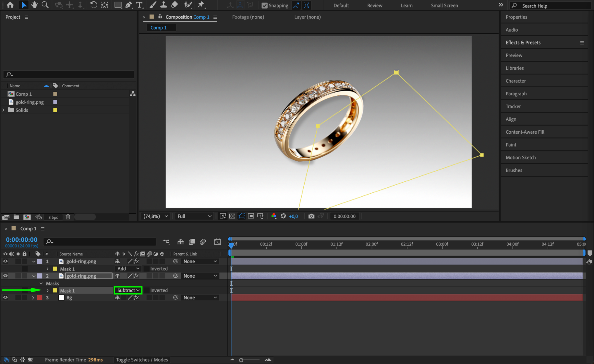Select the Hand tool
Screen dimensions: 594x364
34,5
